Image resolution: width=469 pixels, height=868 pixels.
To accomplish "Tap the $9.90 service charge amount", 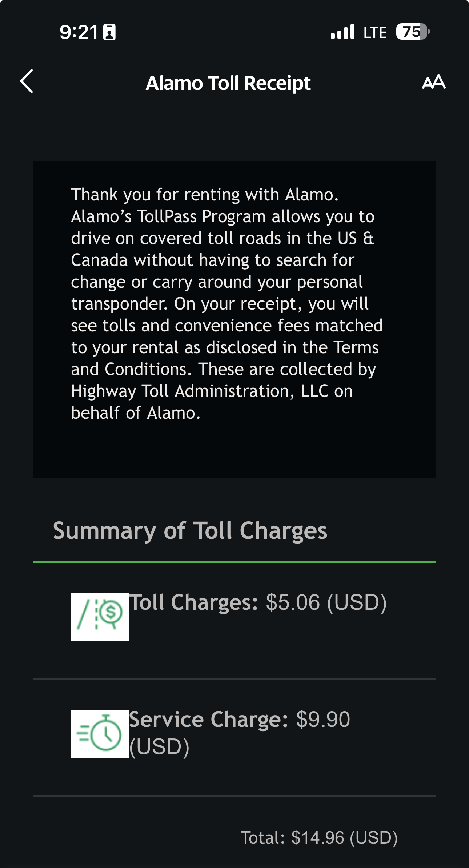I will (323, 720).
